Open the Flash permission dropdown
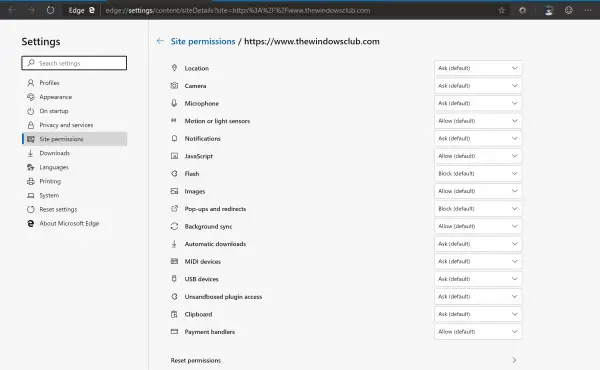This screenshot has width=600, height=370. point(478,174)
